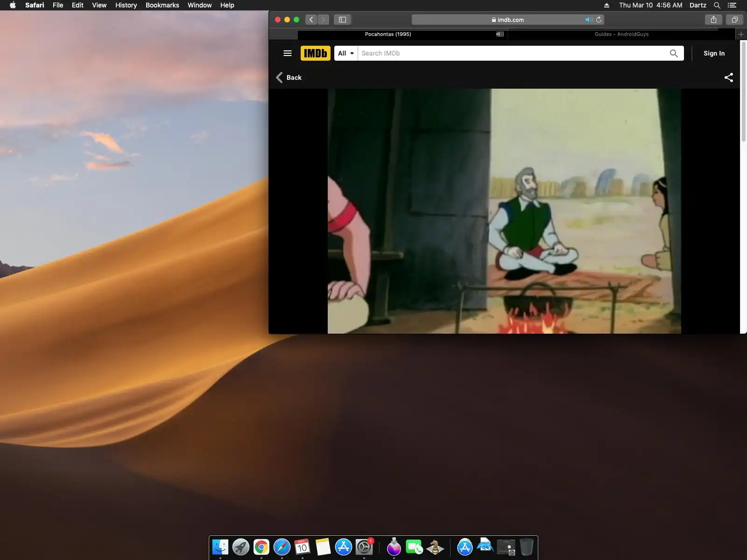Open the Dartz user menu

click(698, 5)
